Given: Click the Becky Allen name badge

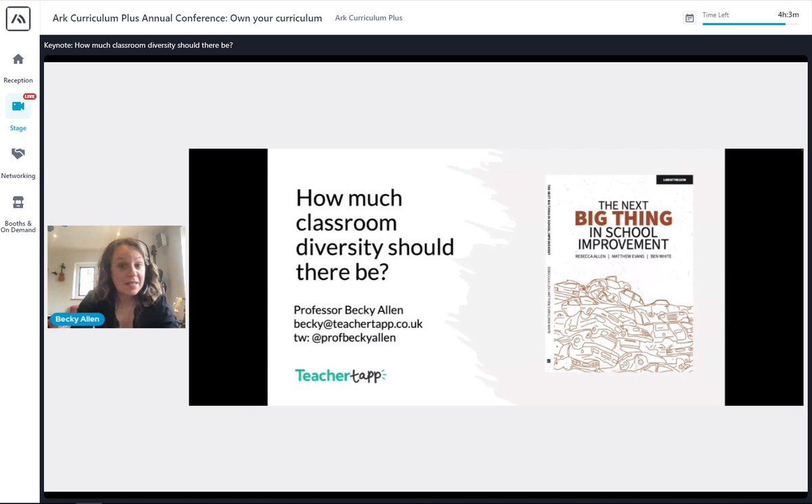Looking at the screenshot, I should point(76,319).
